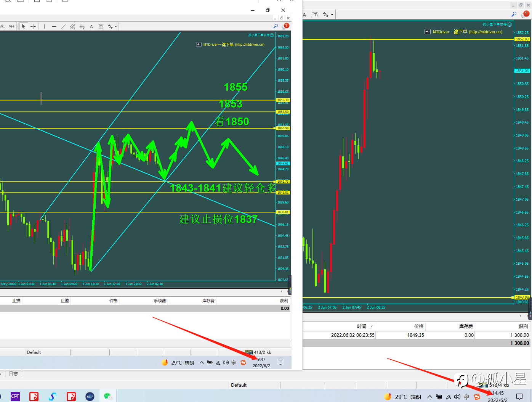The image size is (532, 402).
Task: Open notification center in bottom taskbar
Action: coord(519,397)
